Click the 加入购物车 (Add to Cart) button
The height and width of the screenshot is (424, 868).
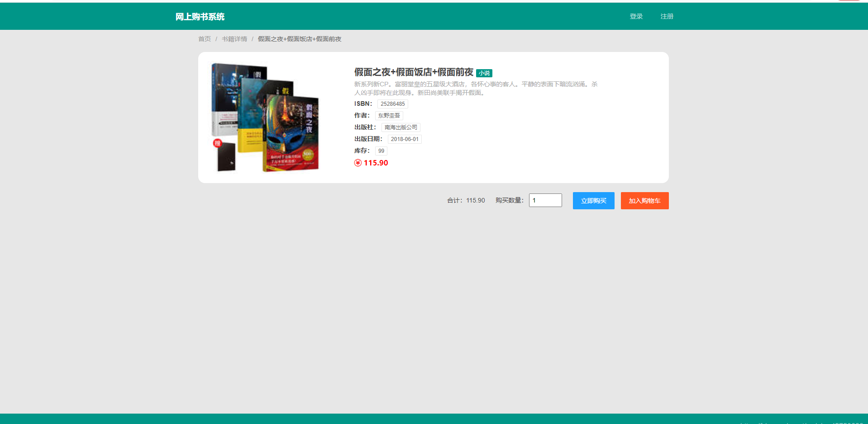644,201
